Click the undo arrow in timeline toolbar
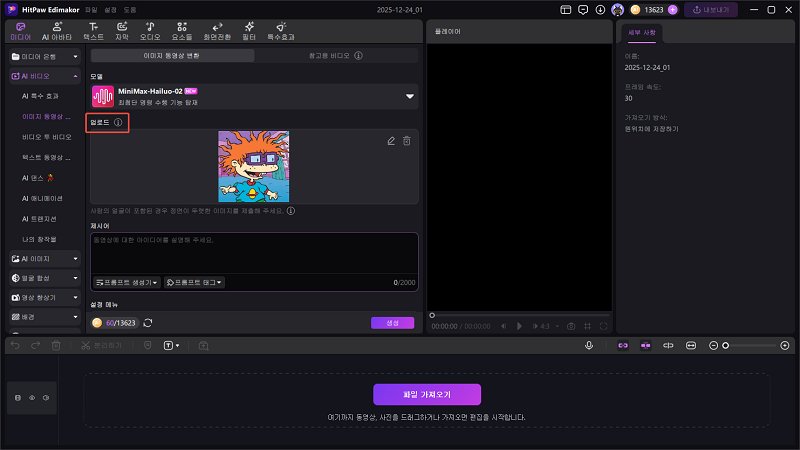The height and width of the screenshot is (450, 800). (x=15, y=346)
